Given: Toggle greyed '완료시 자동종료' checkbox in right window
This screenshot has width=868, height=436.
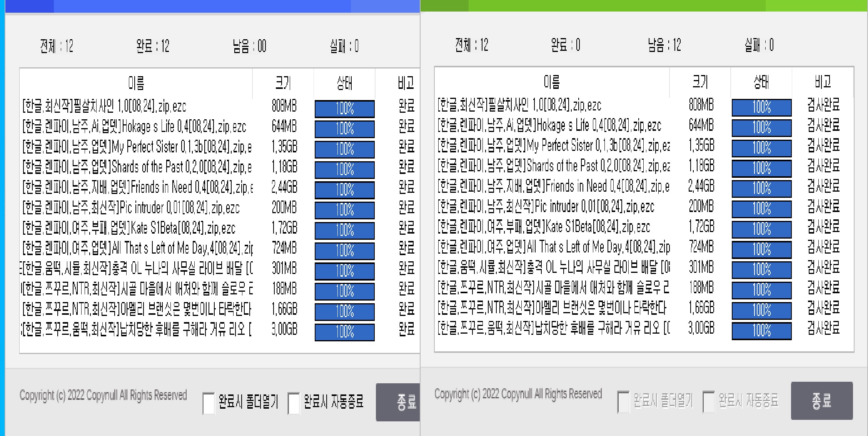Looking at the screenshot, I should pyautogui.click(x=709, y=401).
